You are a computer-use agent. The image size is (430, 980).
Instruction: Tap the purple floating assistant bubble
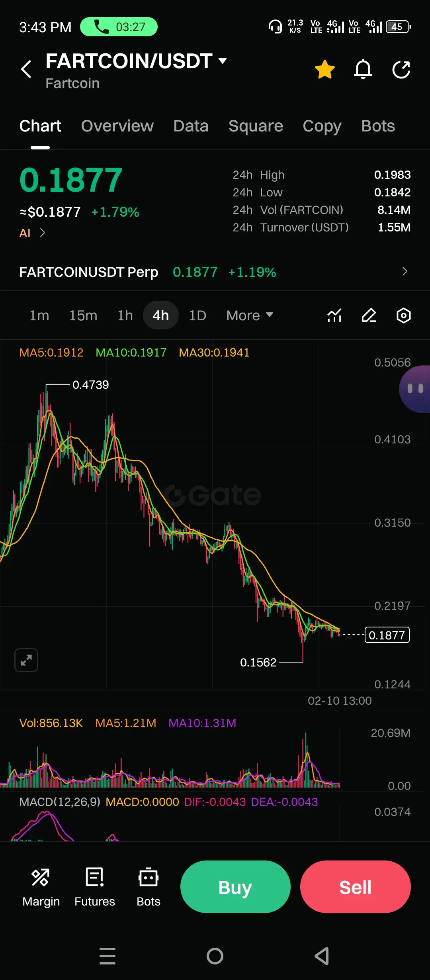click(415, 389)
